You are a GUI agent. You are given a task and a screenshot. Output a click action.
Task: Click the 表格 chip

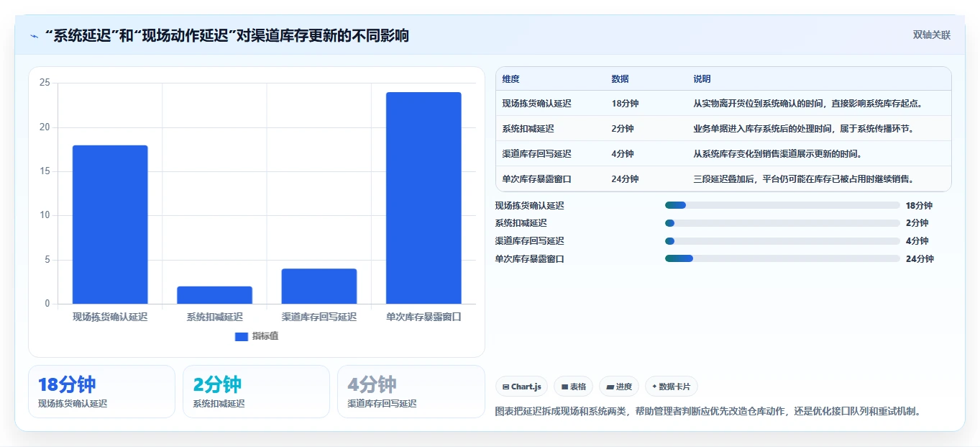tap(573, 387)
